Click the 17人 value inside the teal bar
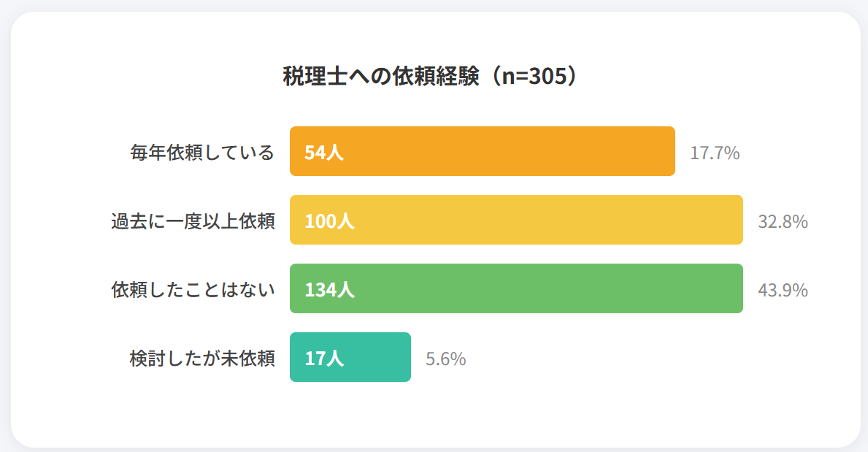Screen dimensions: 868x452 click(x=323, y=358)
